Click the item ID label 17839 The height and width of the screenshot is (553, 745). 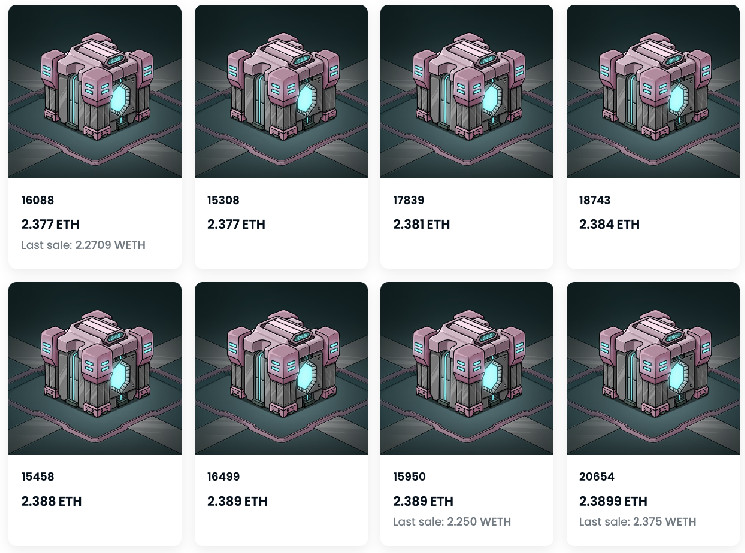tap(410, 200)
